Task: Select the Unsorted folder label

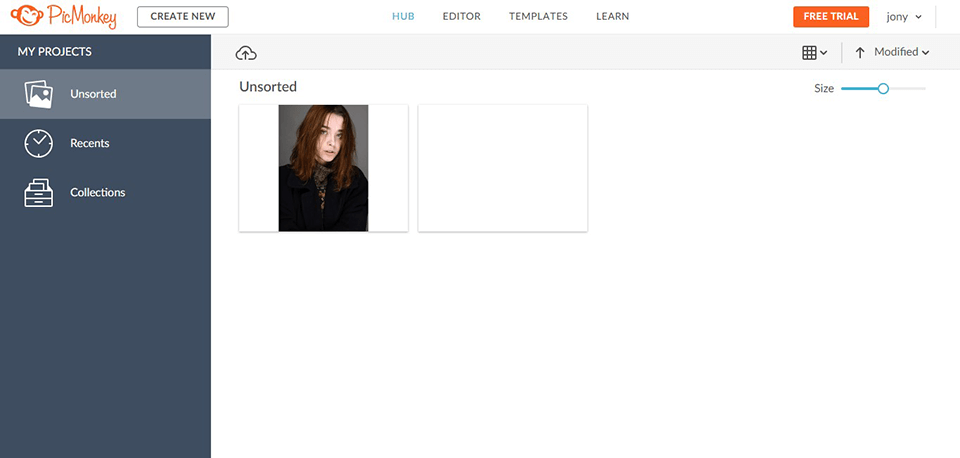Action: (93, 94)
